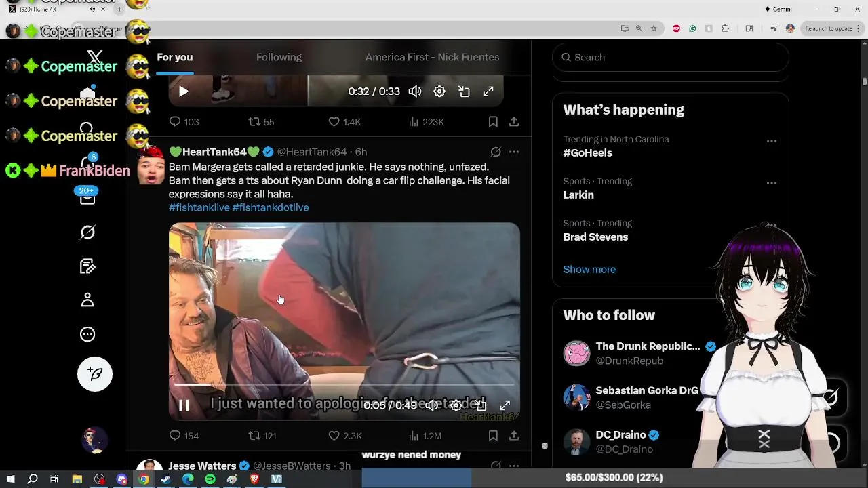This screenshot has width=868, height=488.
Task: Mute the top video volume
Action: pyautogui.click(x=415, y=91)
